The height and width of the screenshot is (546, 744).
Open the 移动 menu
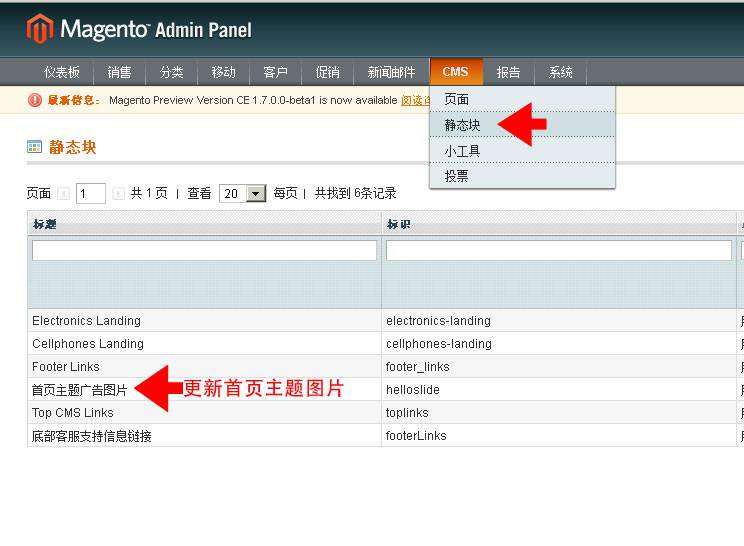(x=223, y=72)
